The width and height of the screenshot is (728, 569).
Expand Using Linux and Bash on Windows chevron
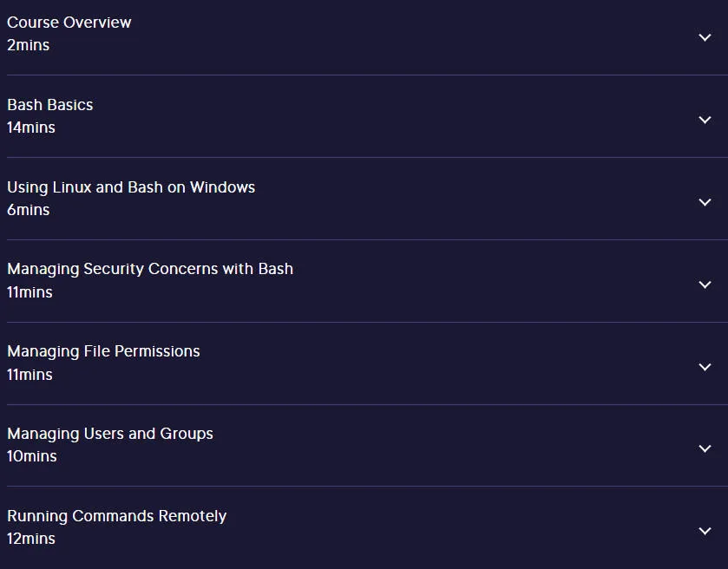point(705,202)
